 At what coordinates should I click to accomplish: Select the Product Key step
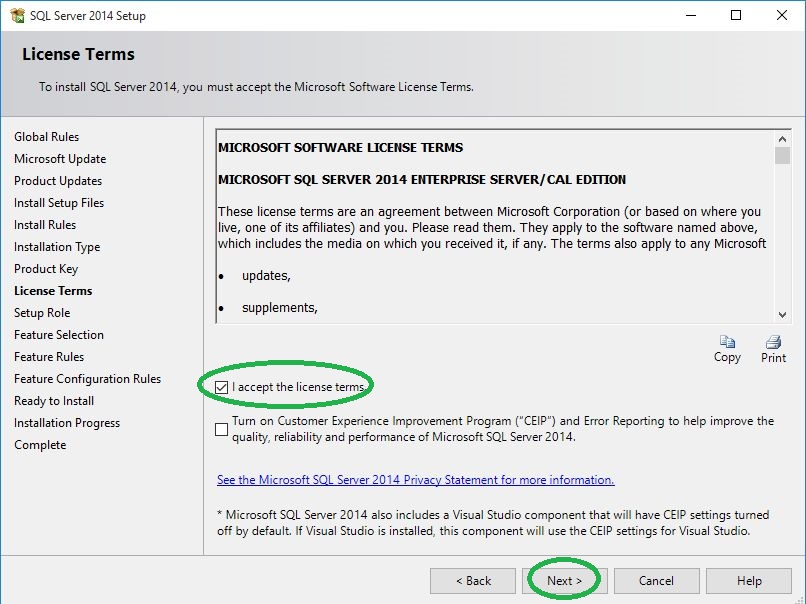tap(46, 269)
